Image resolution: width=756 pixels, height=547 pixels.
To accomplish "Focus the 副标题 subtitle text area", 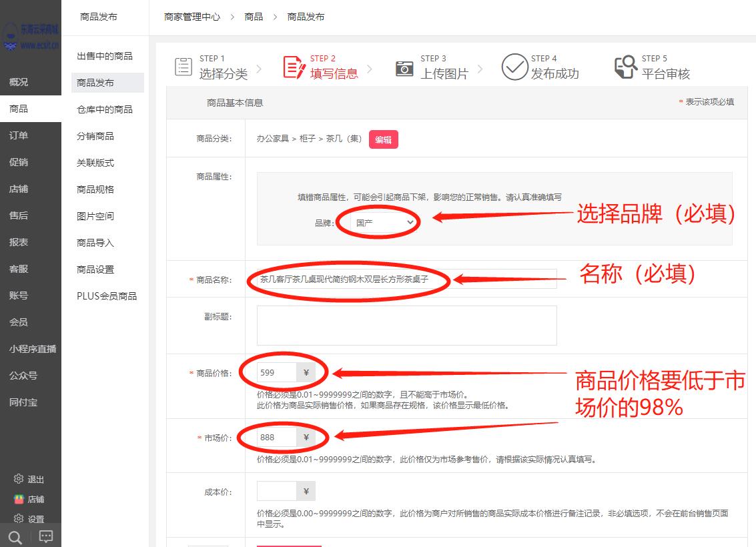I will [x=406, y=326].
